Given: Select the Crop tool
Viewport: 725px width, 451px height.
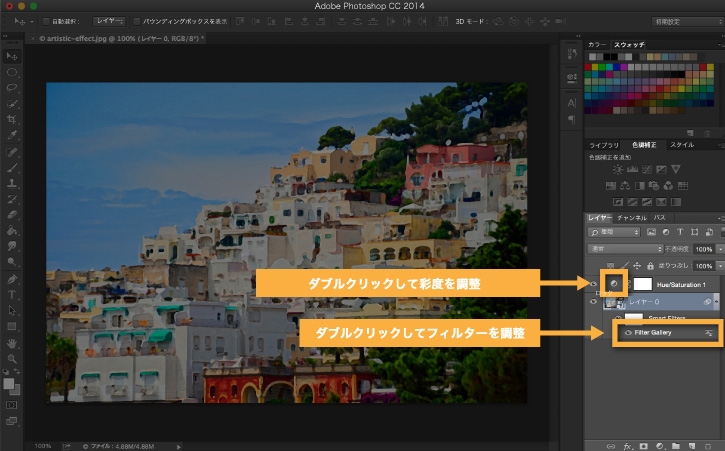Looking at the screenshot, I should point(12,119).
